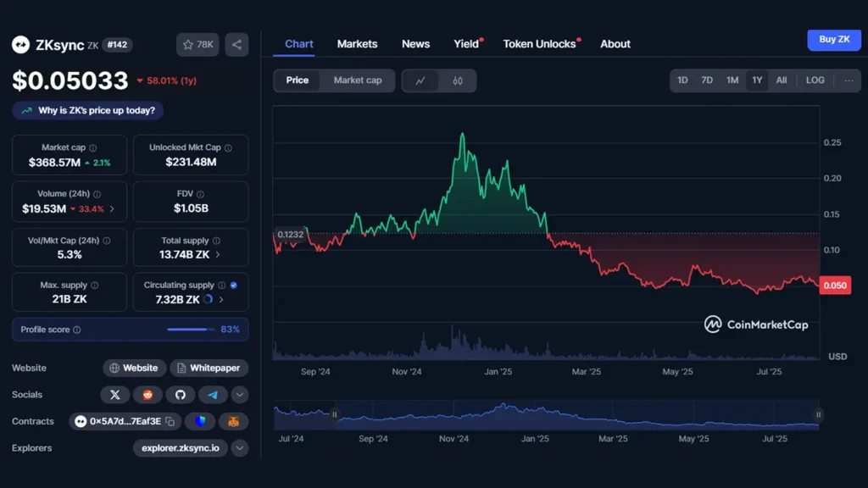Viewport: 868px width, 488px height.
Task: Click the left range slider handle
Action: (334, 414)
